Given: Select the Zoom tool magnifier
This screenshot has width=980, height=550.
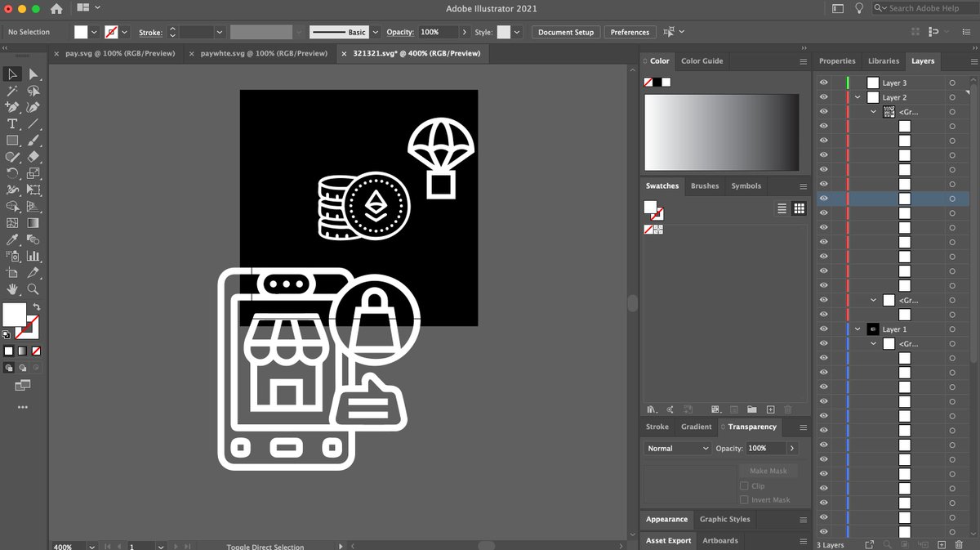Looking at the screenshot, I should 33,289.
